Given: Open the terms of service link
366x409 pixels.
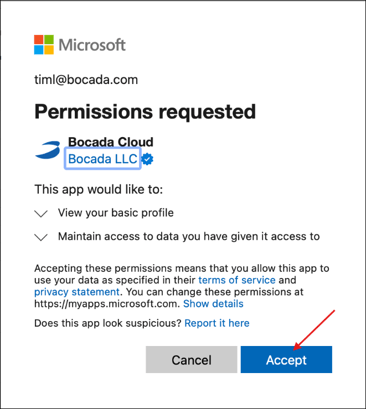Looking at the screenshot, I should click(x=237, y=280).
